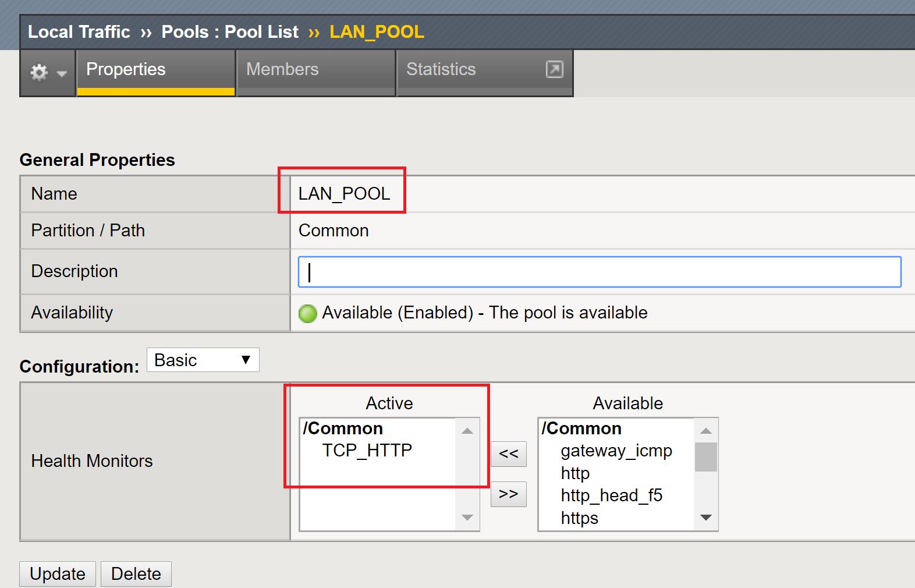This screenshot has height=588, width=915.
Task: Switch to the Properties tab
Action: (155, 72)
